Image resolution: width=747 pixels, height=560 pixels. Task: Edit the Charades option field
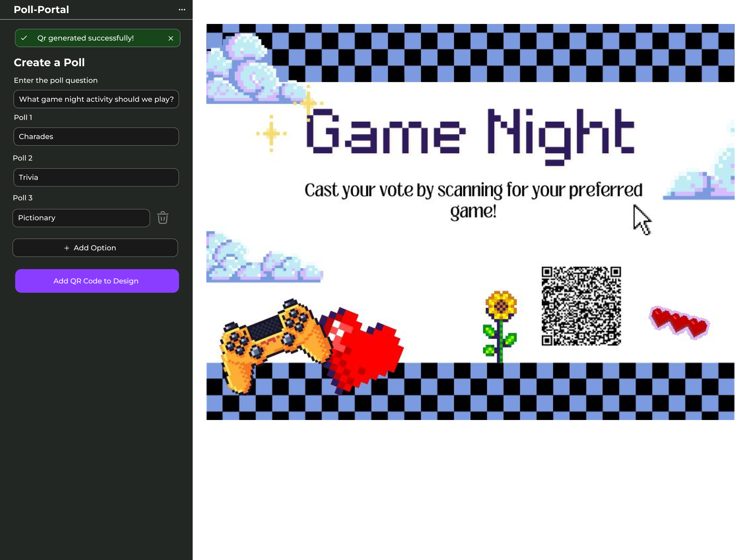(x=96, y=137)
